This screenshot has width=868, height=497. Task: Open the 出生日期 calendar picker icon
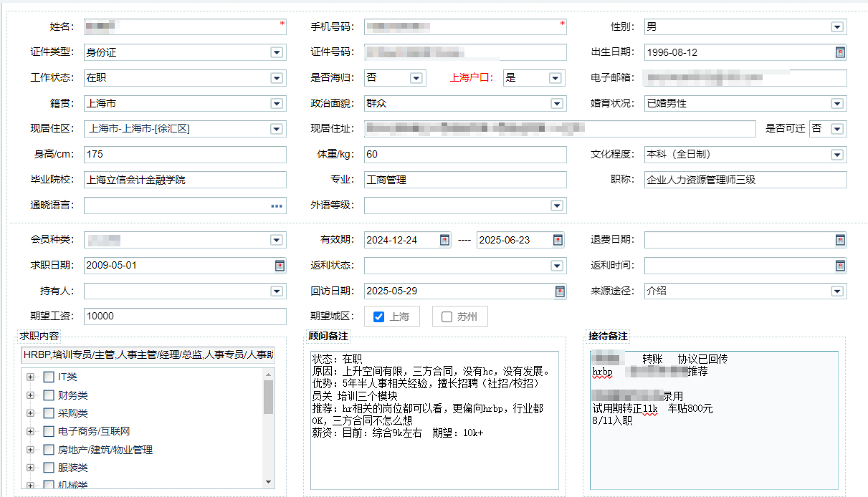pos(840,52)
